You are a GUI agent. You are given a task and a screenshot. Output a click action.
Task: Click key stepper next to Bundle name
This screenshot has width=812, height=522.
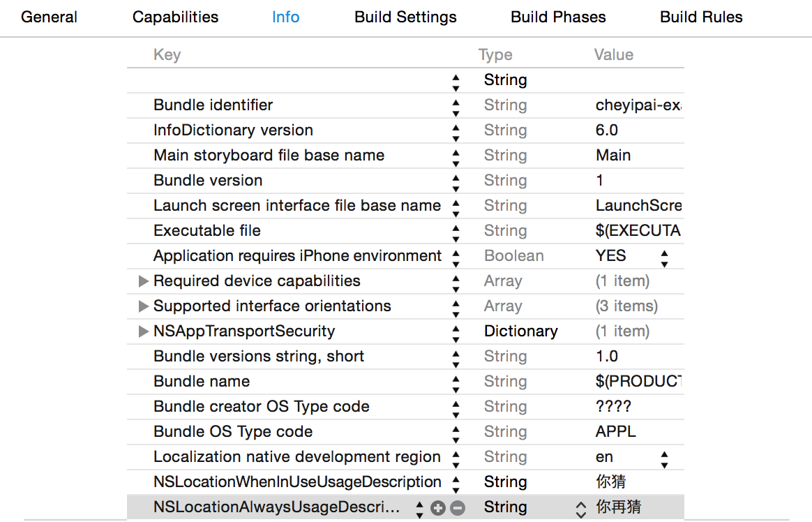click(x=456, y=382)
